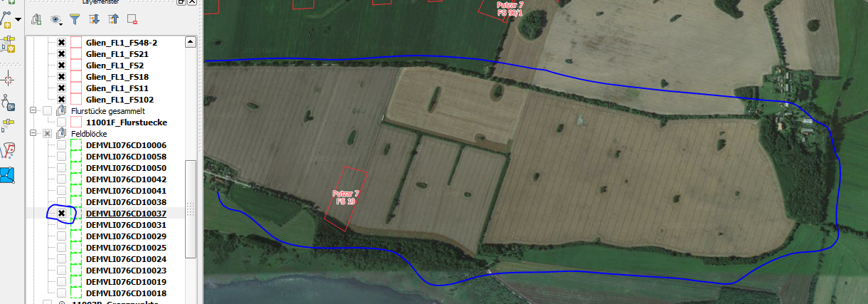Screen dimensions: 868x304
Task: Open the eye visibility manager icon
Action: tap(57, 19)
